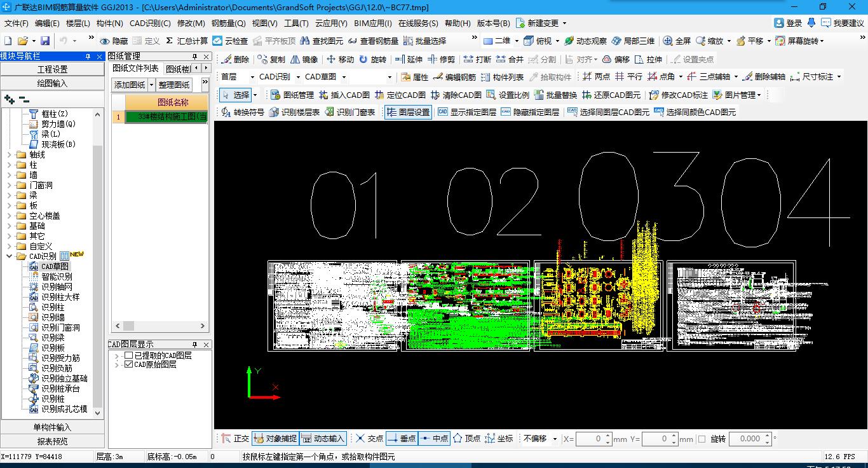Select the 镜像 (mirror) tool
The width and height of the screenshot is (868, 468).
pyautogui.click(x=304, y=59)
